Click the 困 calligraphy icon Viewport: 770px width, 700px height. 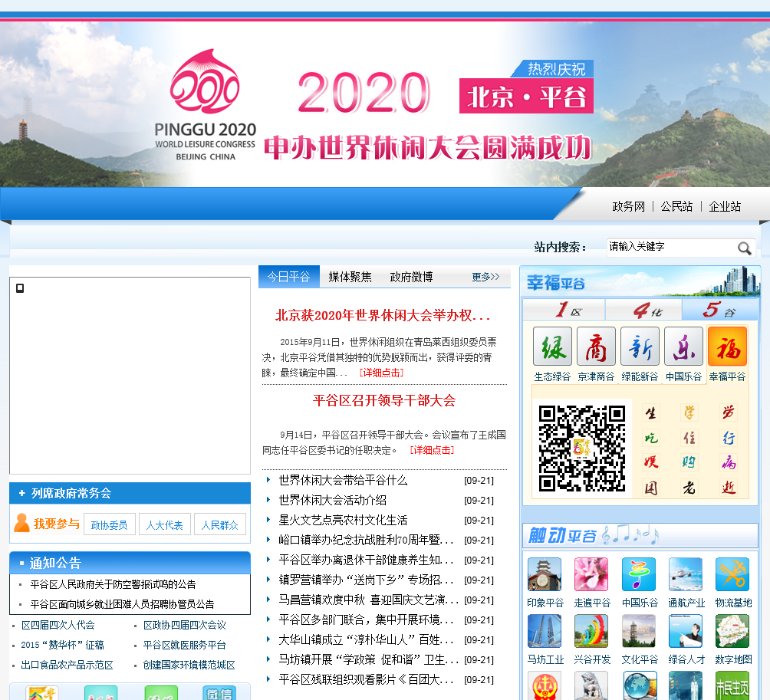[650, 488]
